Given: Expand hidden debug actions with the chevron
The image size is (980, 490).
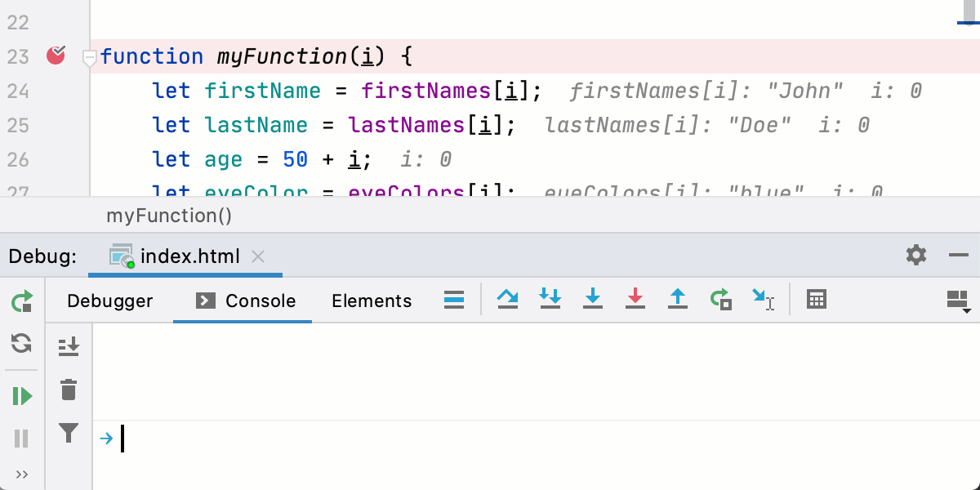Looking at the screenshot, I should [21, 474].
